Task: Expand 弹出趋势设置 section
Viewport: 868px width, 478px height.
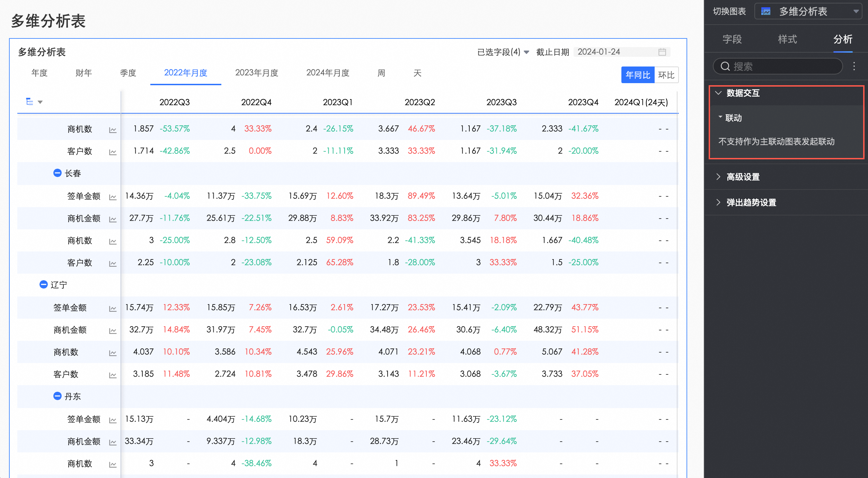Action: click(x=751, y=203)
